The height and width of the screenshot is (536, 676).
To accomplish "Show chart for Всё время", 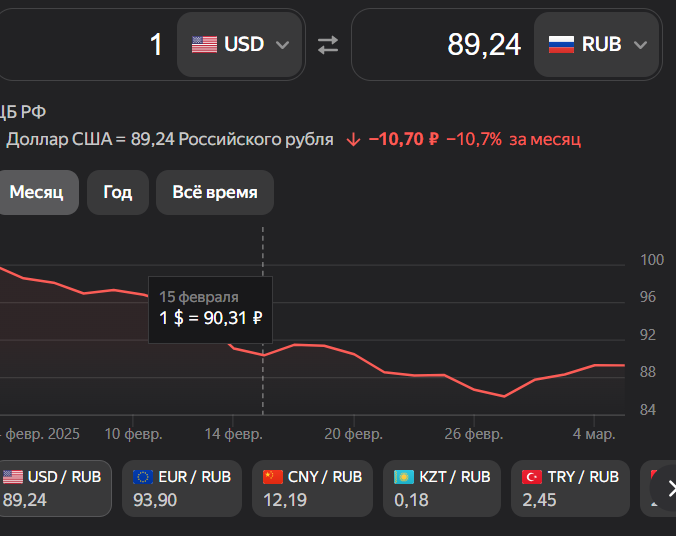I will pyautogui.click(x=215, y=192).
